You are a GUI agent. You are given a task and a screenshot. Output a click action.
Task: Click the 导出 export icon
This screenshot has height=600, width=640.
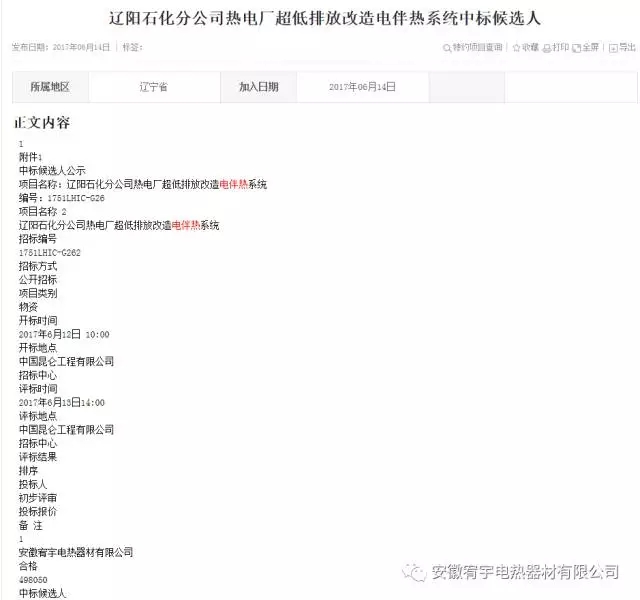click(x=613, y=48)
